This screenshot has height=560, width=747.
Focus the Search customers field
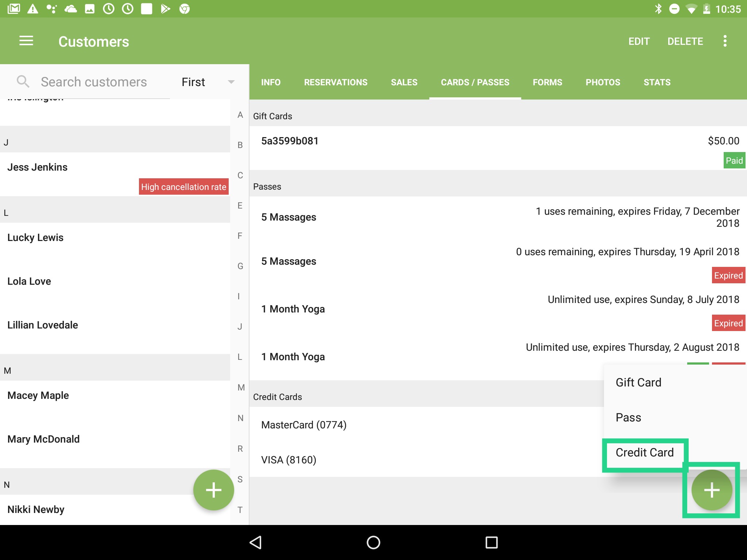pyautogui.click(x=94, y=82)
